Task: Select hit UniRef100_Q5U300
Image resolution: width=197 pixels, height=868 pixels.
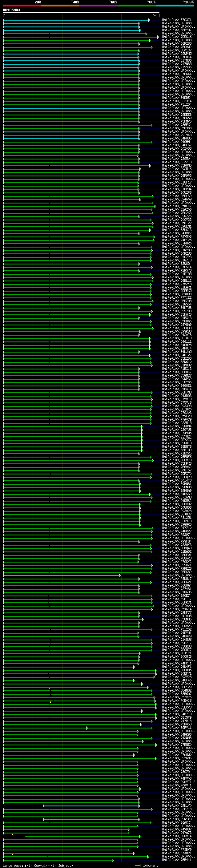Action: [x=177, y=128]
